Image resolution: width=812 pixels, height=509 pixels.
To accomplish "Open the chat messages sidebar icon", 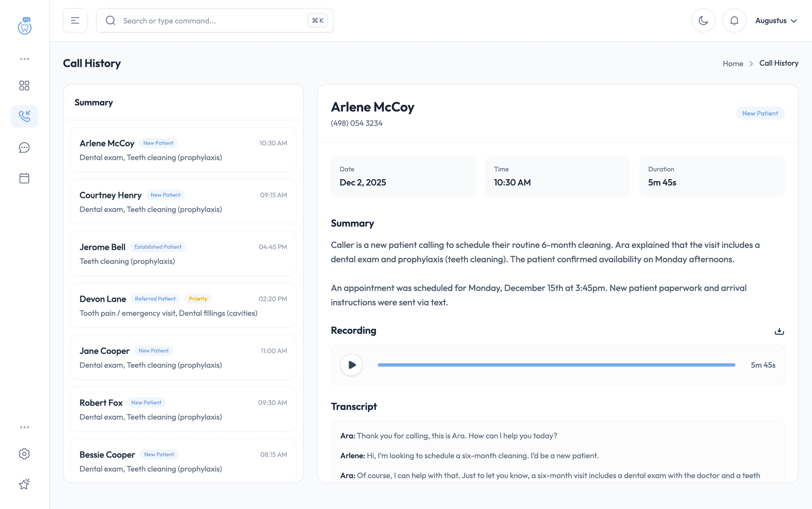I will [x=25, y=148].
